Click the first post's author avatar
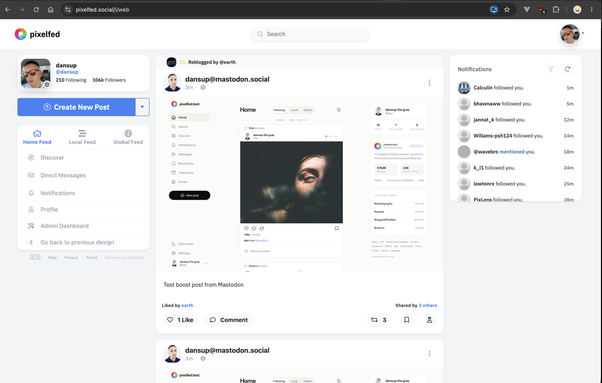Viewport: 602px width, 383px height. (172, 83)
